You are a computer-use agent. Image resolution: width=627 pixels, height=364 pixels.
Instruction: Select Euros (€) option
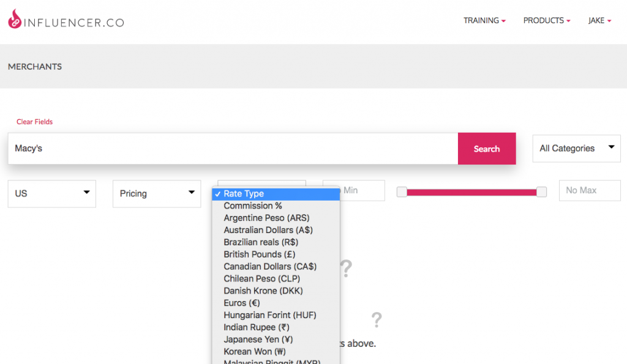tap(276, 303)
